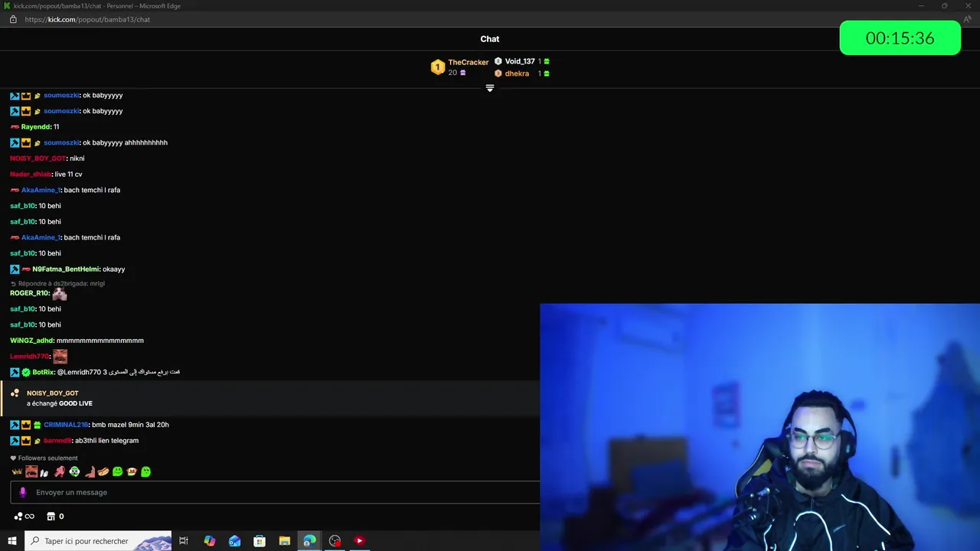Click the Chat header title
The height and width of the screenshot is (551, 980).
(490, 39)
